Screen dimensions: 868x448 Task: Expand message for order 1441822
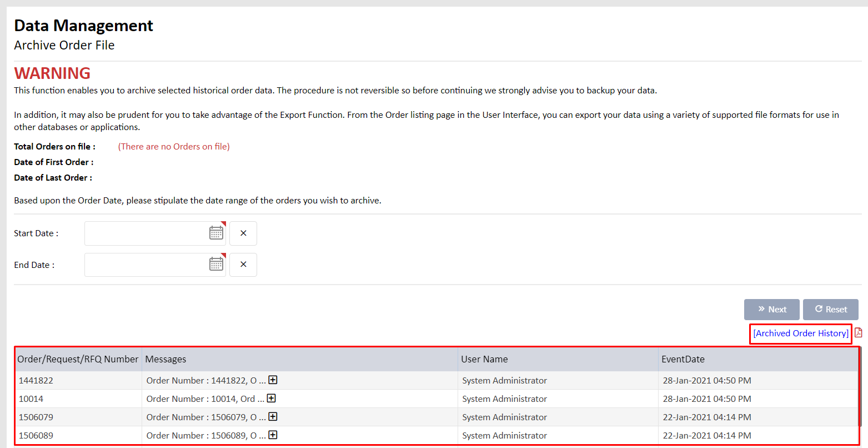(273, 380)
